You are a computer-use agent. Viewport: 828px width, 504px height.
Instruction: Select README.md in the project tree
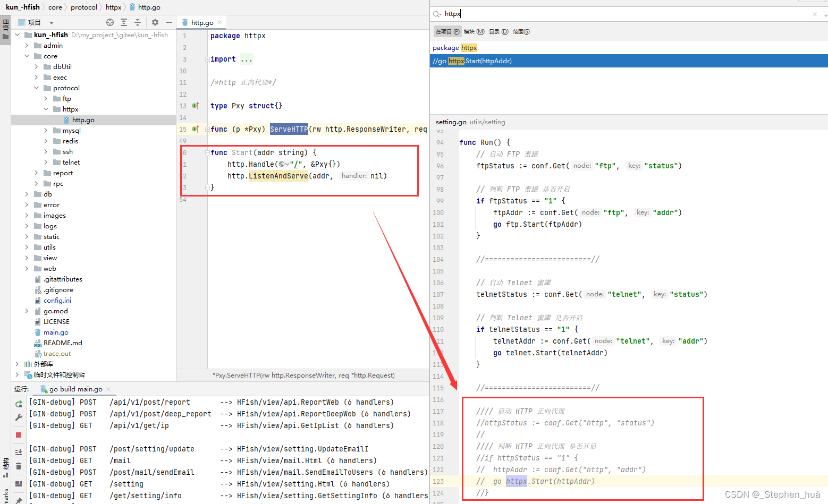(x=63, y=343)
